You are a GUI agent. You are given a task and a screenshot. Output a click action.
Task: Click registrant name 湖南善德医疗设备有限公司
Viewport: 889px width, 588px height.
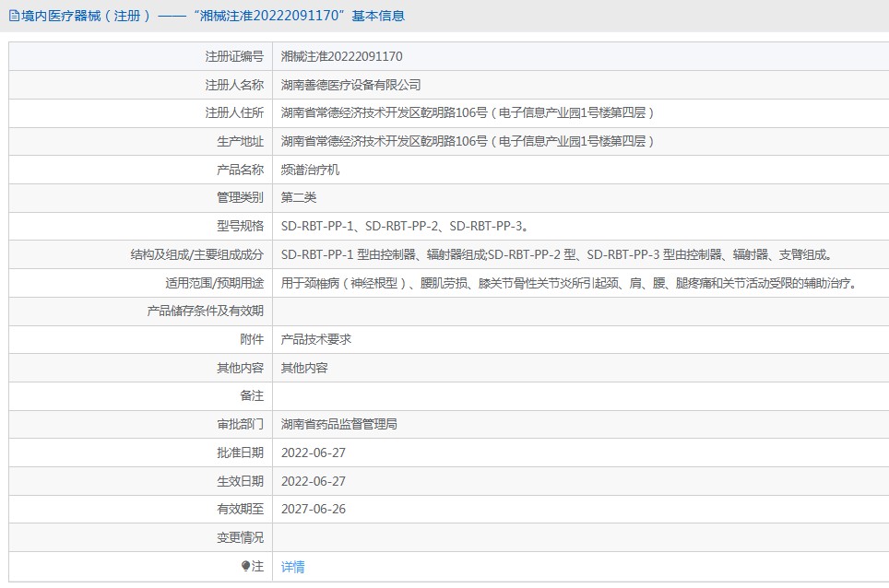[351, 85]
